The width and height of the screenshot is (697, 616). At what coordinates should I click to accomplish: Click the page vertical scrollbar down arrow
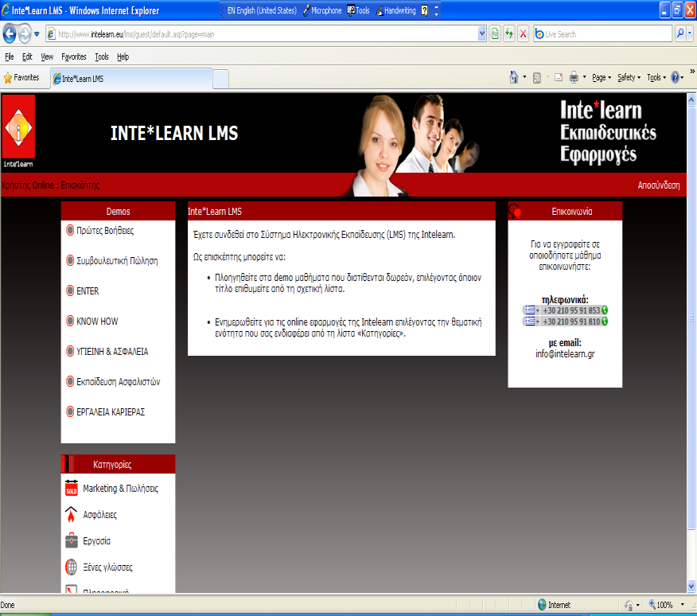click(x=691, y=587)
